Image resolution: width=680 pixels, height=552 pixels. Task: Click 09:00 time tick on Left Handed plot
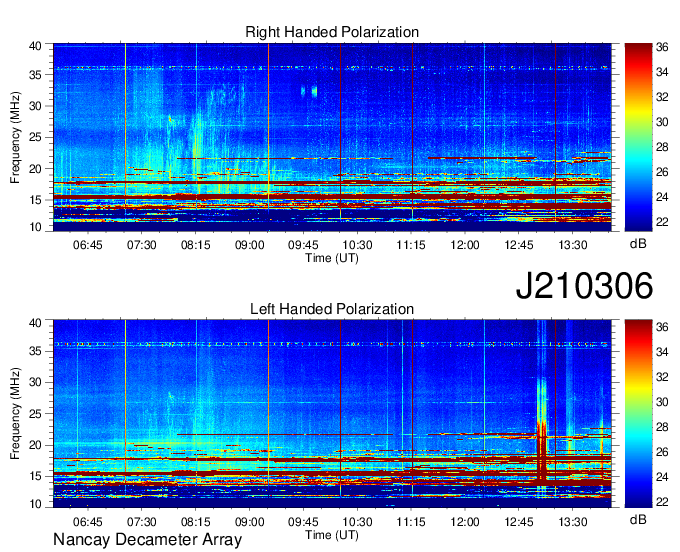(249, 521)
